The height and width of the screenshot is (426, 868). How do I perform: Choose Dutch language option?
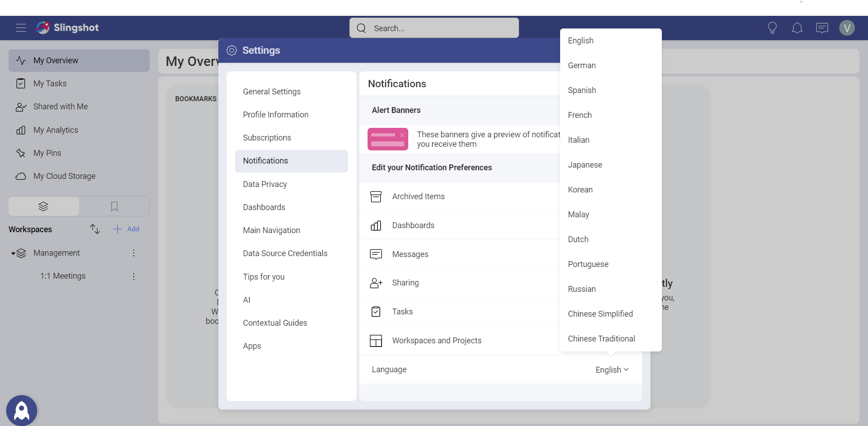[611, 239]
